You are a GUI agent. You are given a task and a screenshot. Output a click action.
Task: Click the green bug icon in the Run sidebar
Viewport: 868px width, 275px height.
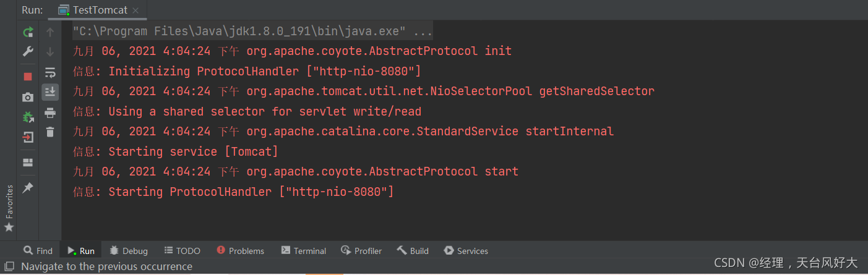point(28,117)
